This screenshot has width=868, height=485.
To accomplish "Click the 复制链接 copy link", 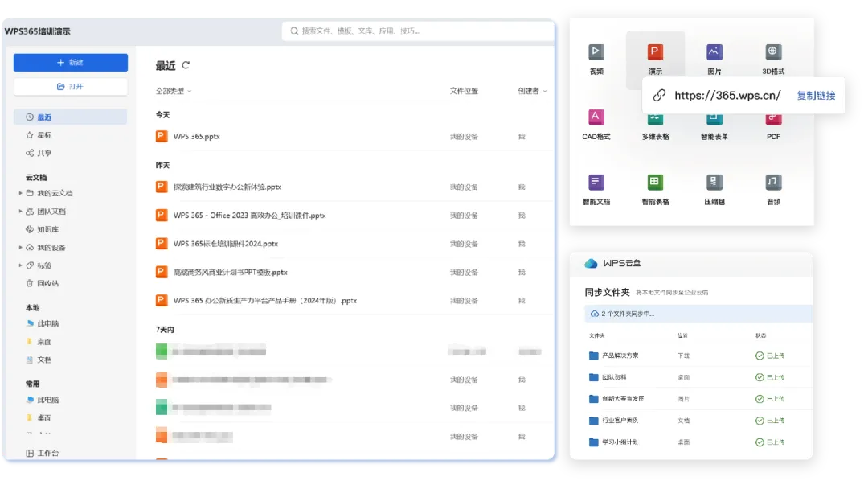I will (816, 96).
